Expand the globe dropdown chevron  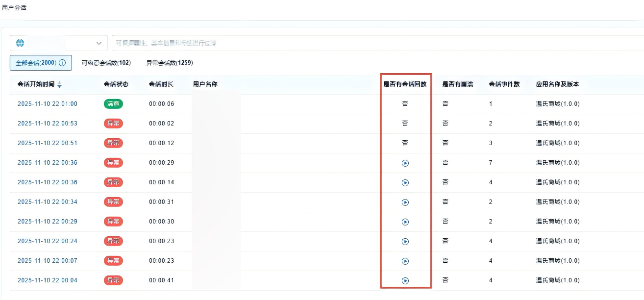point(99,43)
